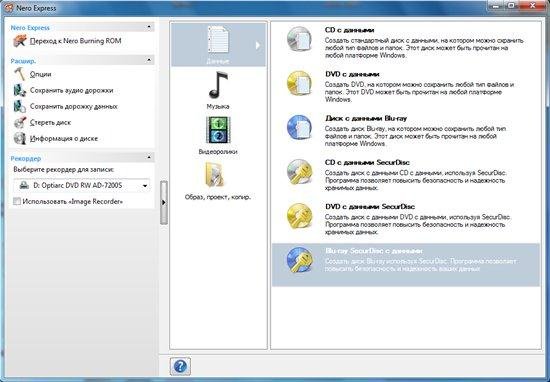Click Сохранить дорожку данных link
The width and height of the screenshot is (550, 382).
[74, 106]
